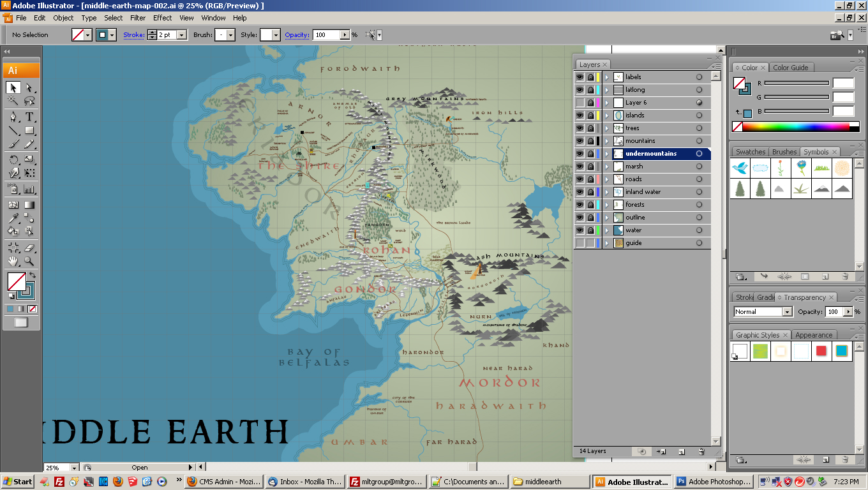Image resolution: width=868 pixels, height=490 pixels.
Task: Select the Pencil tool
Action: (x=29, y=144)
